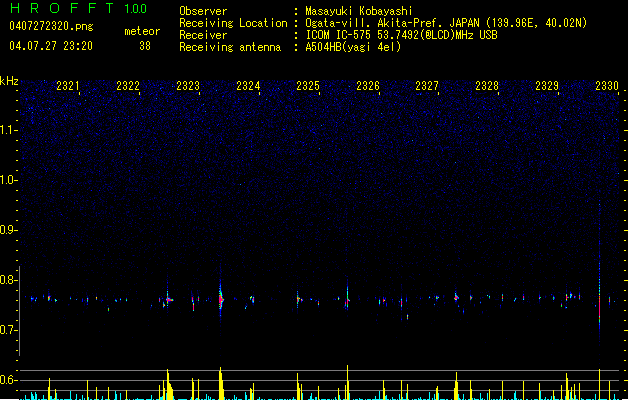Click the Receiver field label
This screenshot has width=629, height=400.
click(203, 35)
